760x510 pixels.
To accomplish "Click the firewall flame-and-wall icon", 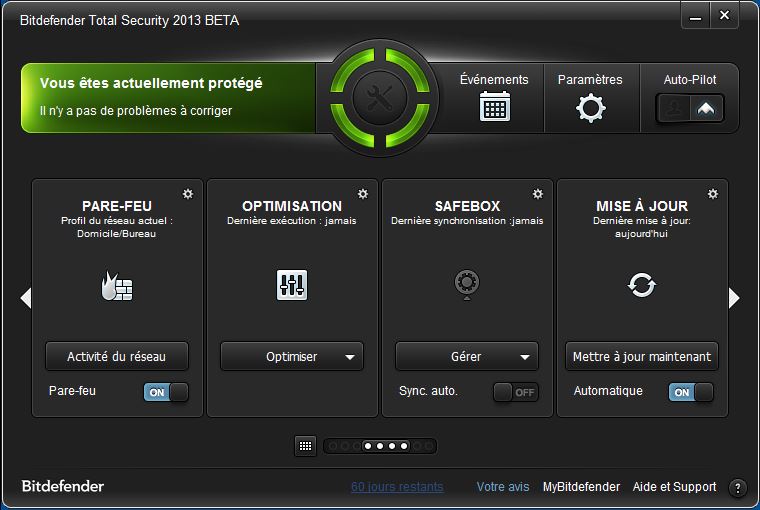I will (116, 286).
